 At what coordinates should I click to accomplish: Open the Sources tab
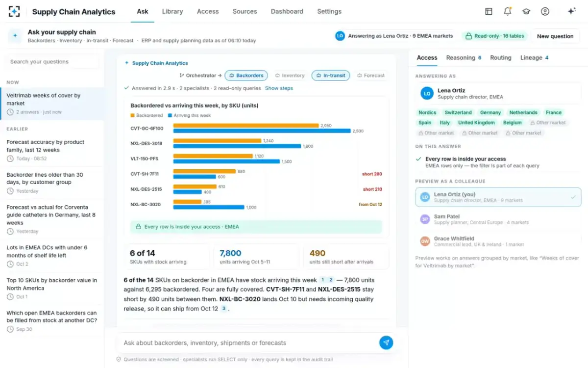pyautogui.click(x=245, y=11)
